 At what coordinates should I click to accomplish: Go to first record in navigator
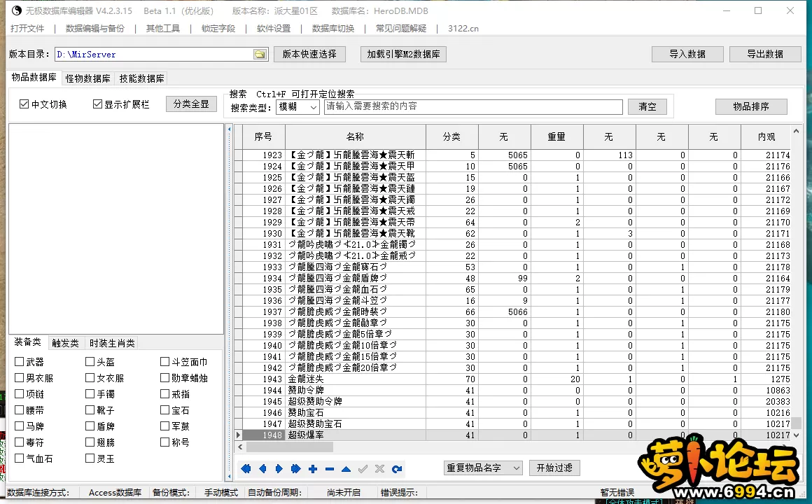(x=246, y=469)
